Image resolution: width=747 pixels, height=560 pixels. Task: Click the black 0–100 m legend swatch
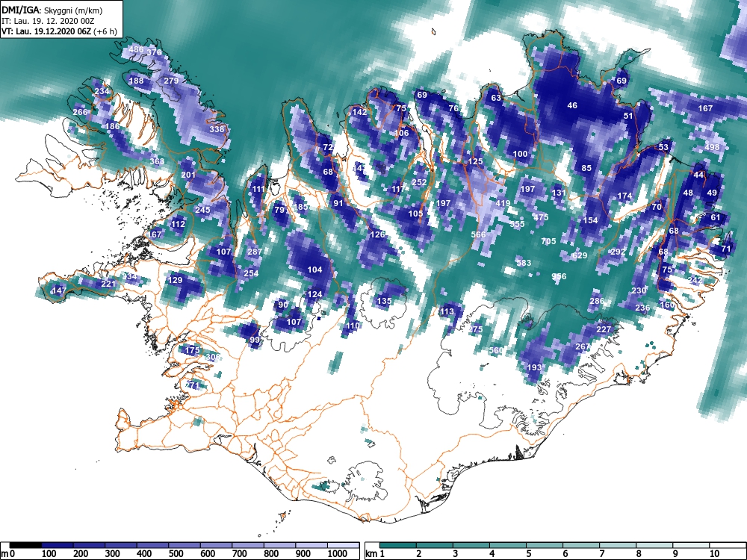pos(25,545)
